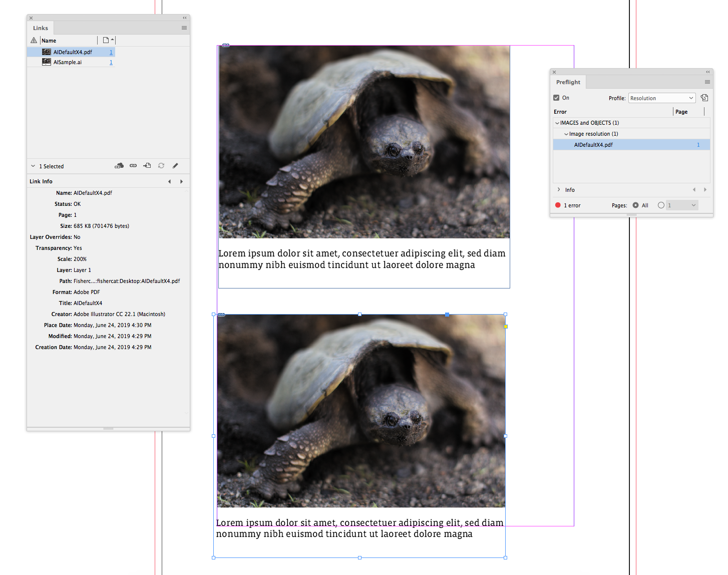Click the yellow live corners square on frame
Screen dimensions: 728x575
click(x=506, y=327)
